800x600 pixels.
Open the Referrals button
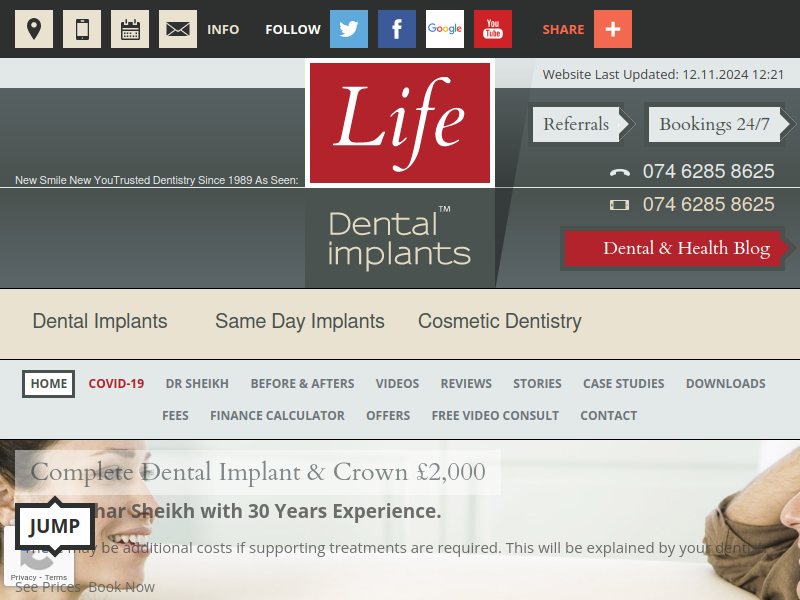[x=576, y=124]
